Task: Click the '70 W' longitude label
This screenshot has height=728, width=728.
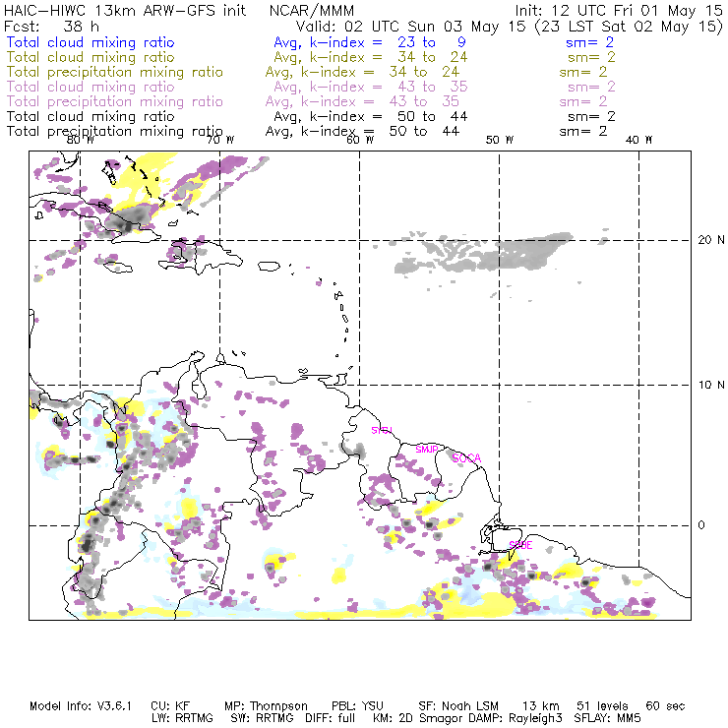Action: pyautogui.click(x=220, y=140)
